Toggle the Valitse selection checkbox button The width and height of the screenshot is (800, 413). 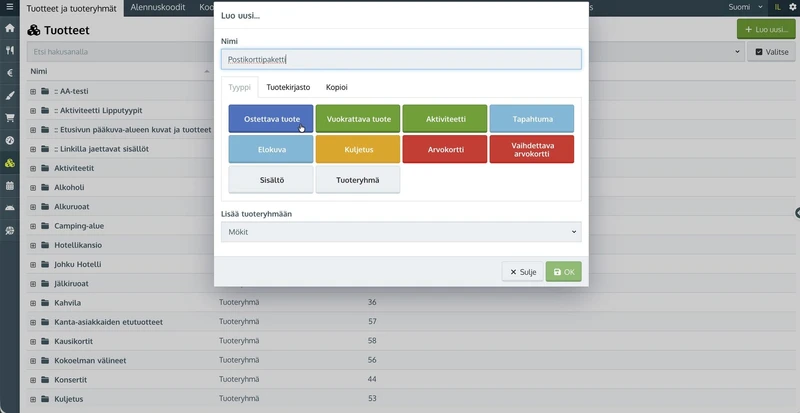(771, 52)
